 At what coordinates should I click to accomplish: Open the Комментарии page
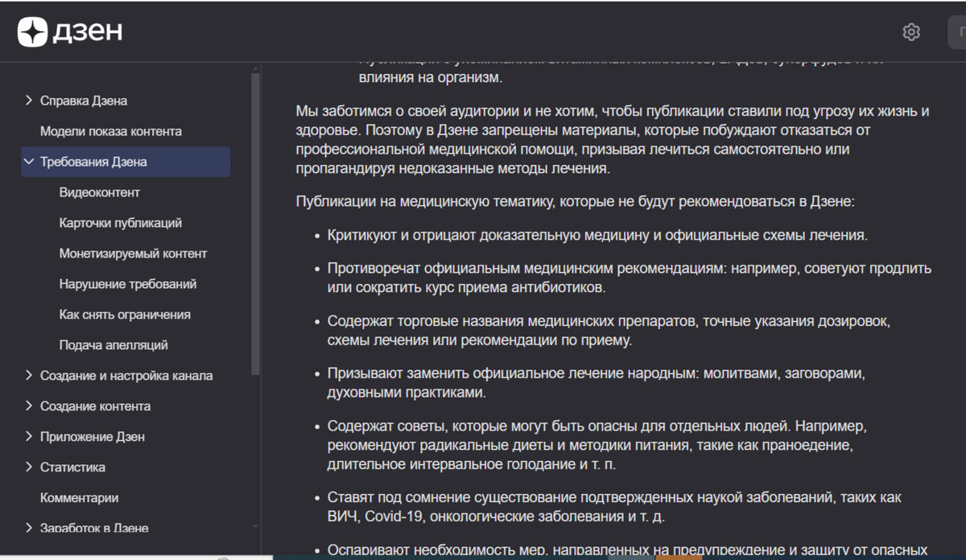coord(80,498)
